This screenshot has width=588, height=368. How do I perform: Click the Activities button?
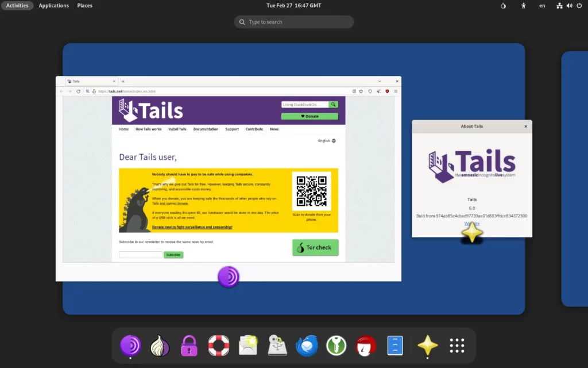click(x=17, y=6)
